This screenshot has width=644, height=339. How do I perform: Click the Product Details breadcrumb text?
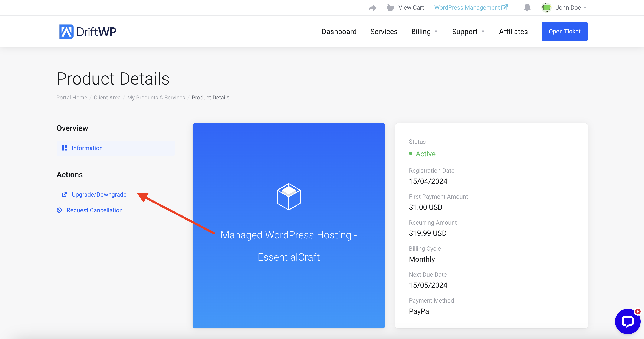pyautogui.click(x=210, y=98)
